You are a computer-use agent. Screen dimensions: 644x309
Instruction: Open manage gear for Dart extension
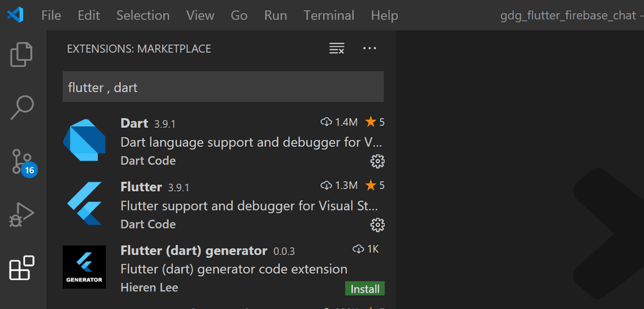coord(377,161)
